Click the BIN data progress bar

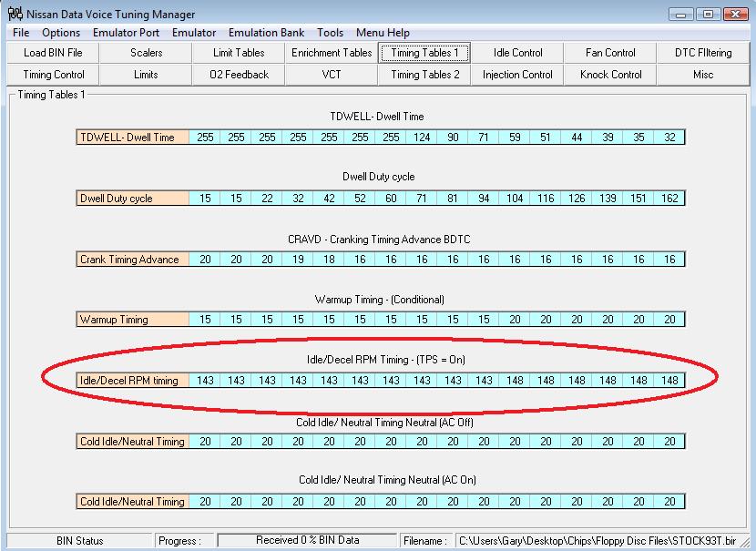pyautogui.click(x=307, y=540)
